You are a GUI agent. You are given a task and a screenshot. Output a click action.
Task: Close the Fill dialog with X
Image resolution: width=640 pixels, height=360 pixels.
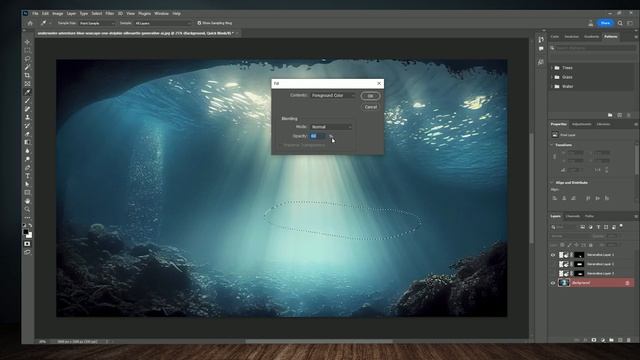tap(379, 83)
